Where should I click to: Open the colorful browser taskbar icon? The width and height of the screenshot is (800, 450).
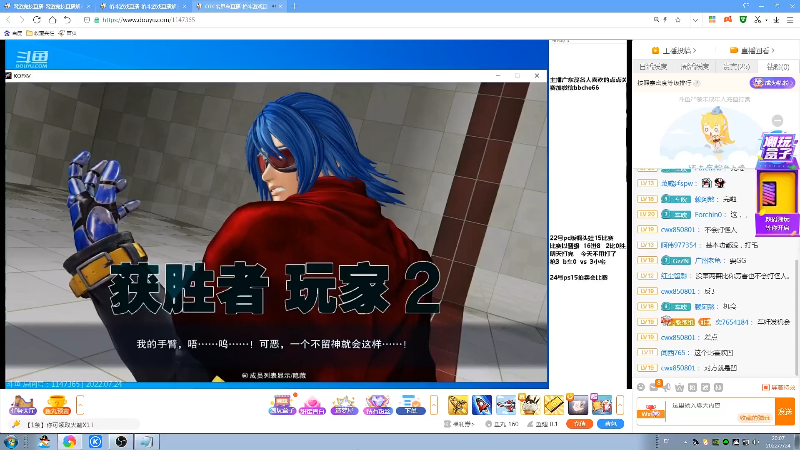coord(69,441)
